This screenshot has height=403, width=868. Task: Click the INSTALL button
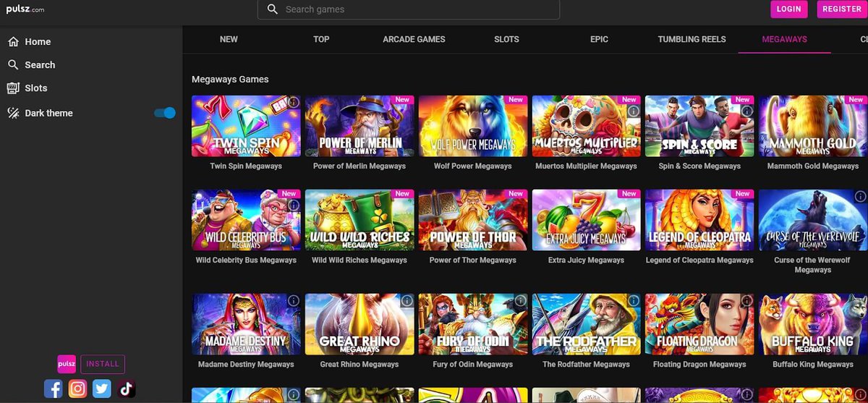point(103,364)
